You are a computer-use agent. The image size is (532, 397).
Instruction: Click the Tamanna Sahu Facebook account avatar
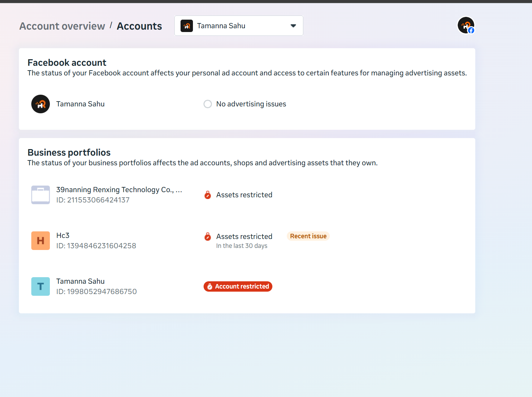pos(41,104)
